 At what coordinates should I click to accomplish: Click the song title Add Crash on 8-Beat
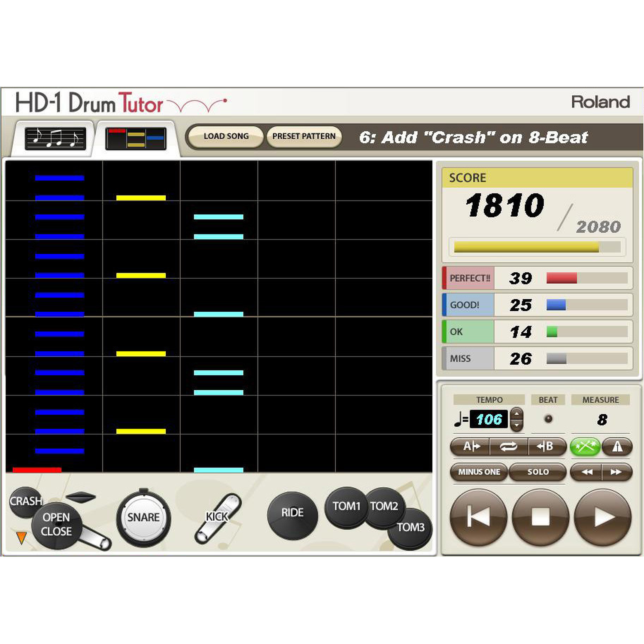[473, 137]
